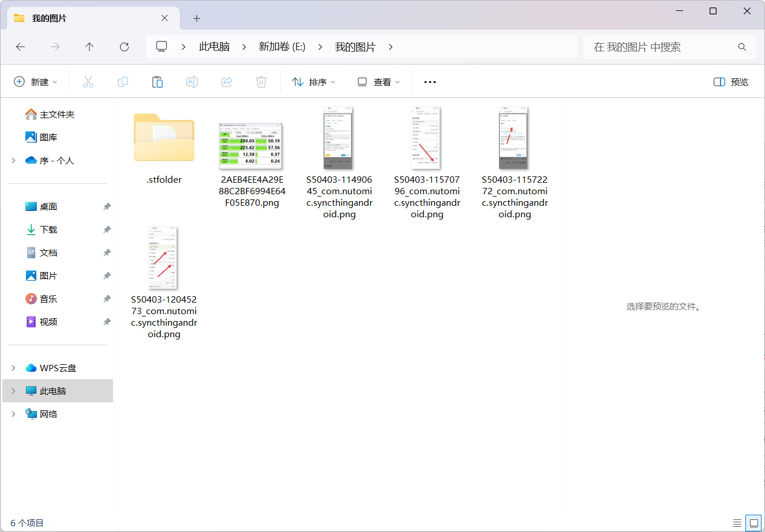Click the Rename icon in toolbar
This screenshot has width=765, height=532.
[x=192, y=82]
